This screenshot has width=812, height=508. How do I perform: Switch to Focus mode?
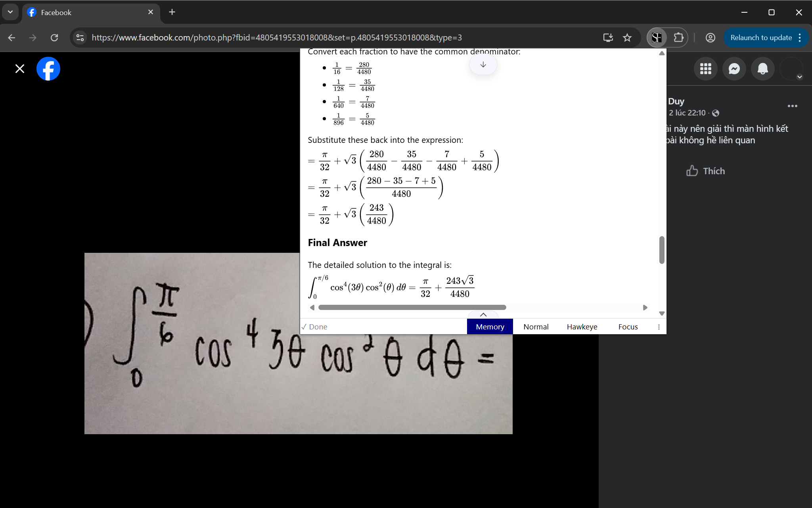[628, 327]
